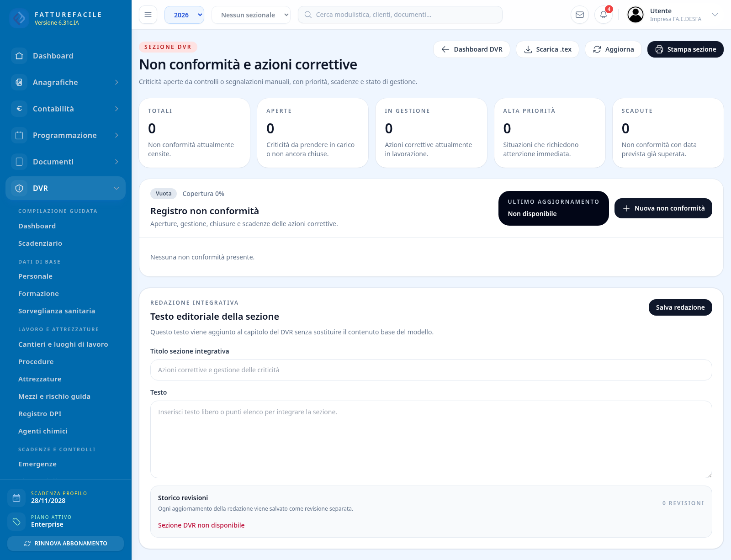Open Agenti chimici sidebar entry
The height and width of the screenshot is (560, 731).
(43, 431)
